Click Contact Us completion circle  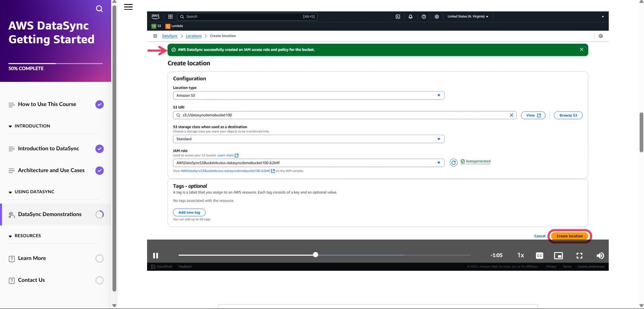(x=99, y=280)
